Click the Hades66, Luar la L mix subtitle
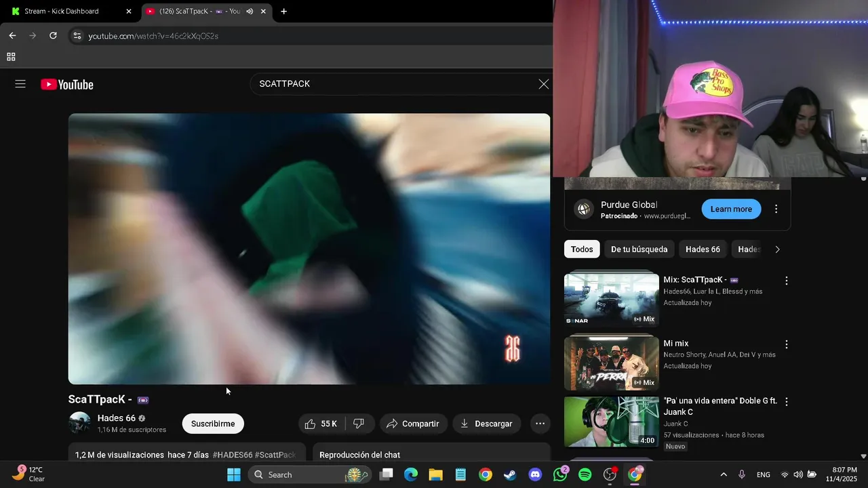Image resolution: width=868 pixels, height=488 pixels. (713, 291)
